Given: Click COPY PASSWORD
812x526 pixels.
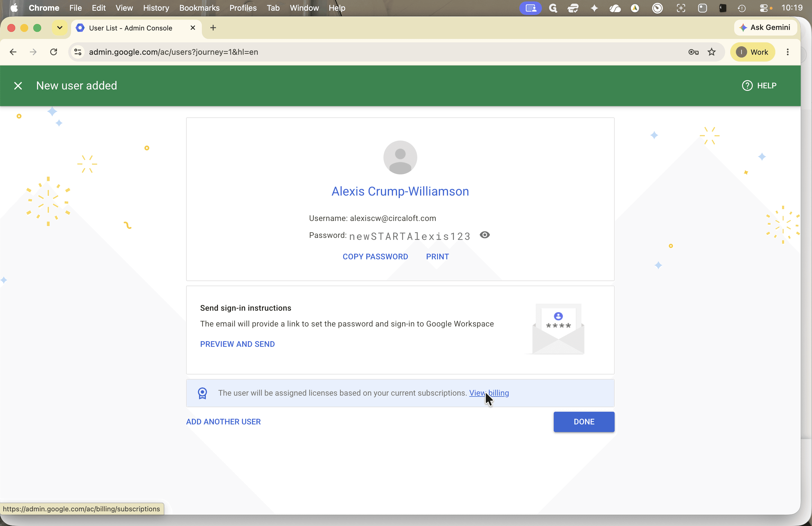Looking at the screenshot, I should pyautogui.click(x=375, y=257).
